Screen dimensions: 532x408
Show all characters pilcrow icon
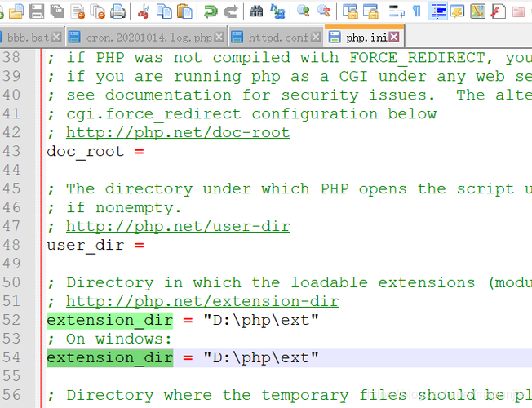pos(417,11)
